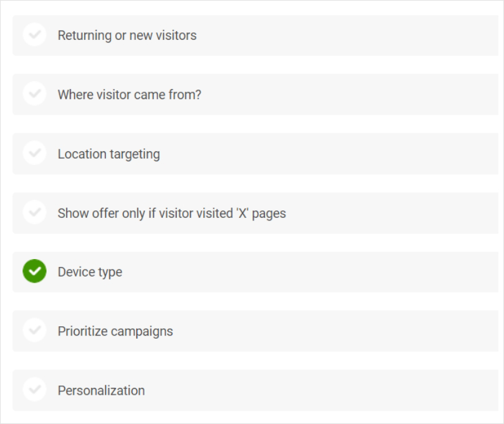The width and height of the screenshot is (504, 424).
Task: Toggle the Personalization check circle
Action: 34,390
